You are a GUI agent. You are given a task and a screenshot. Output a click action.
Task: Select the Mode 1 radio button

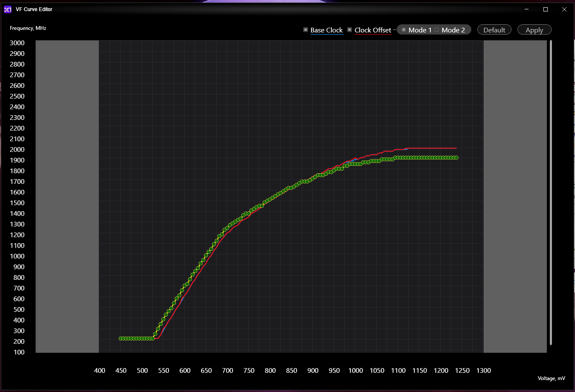(404, 30)
